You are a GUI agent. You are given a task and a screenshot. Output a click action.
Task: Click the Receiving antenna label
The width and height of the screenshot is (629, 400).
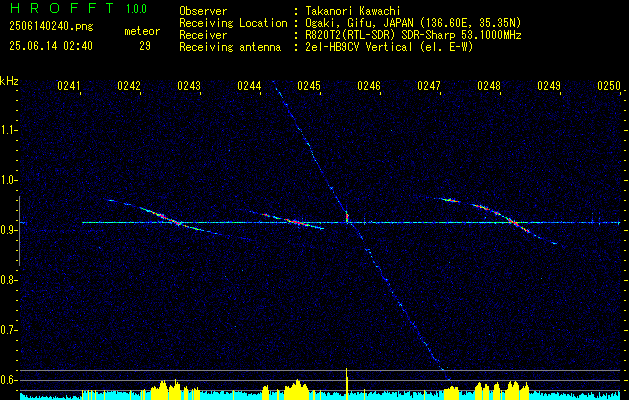click(x=230, y=47)
